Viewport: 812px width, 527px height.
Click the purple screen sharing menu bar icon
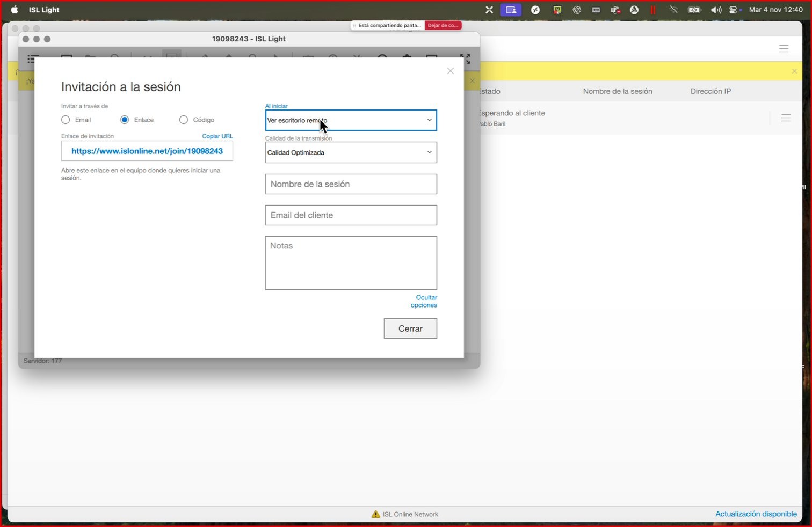(511, 10)
